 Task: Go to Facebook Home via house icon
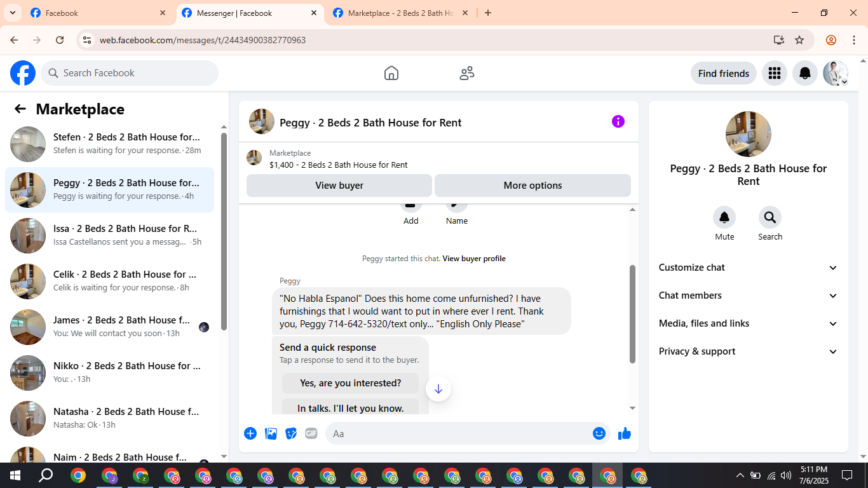pos(391,73)
